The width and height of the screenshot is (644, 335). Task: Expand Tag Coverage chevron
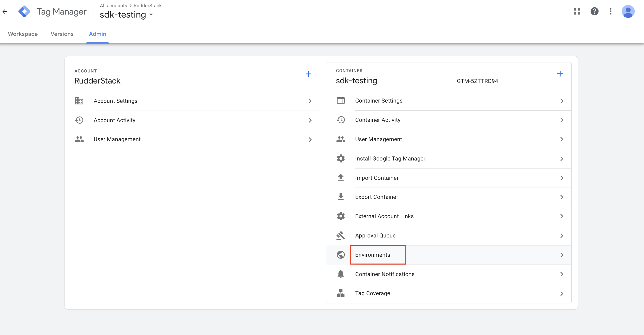(562, 293)
